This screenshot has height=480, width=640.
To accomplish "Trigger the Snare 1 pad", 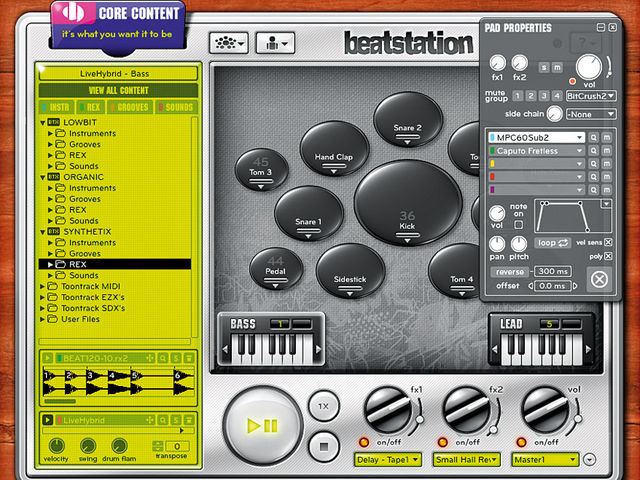I will pos(309,213).
